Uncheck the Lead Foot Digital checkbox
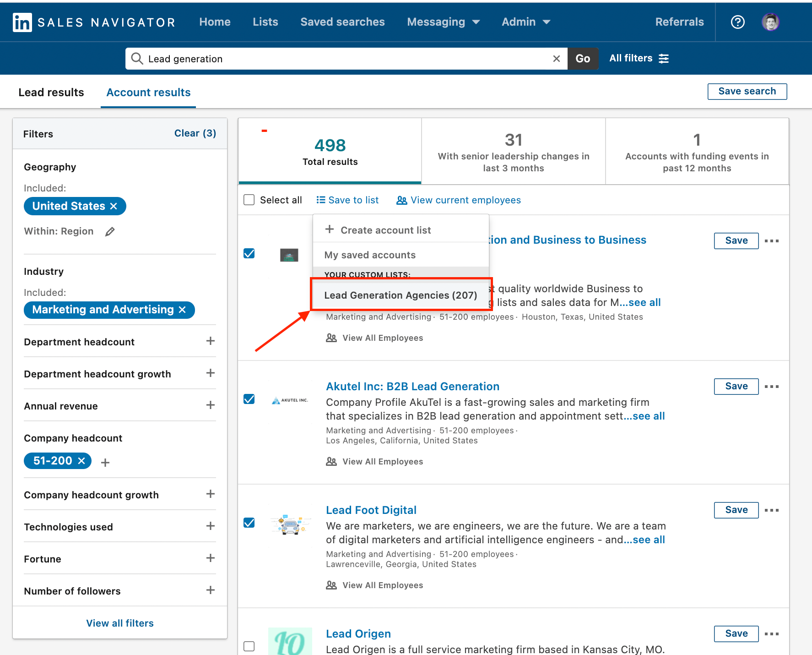Screen dimensions: 812x655 point(249,523)
